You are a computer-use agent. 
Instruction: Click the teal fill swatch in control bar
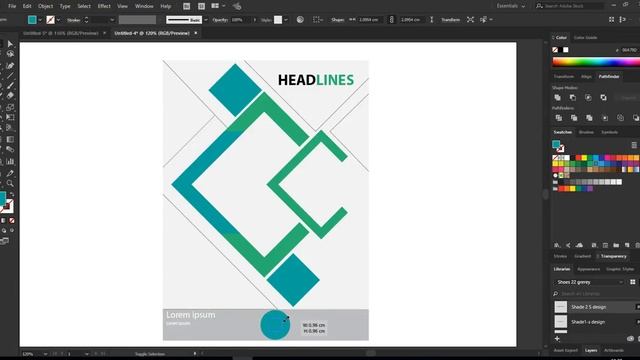32,20
